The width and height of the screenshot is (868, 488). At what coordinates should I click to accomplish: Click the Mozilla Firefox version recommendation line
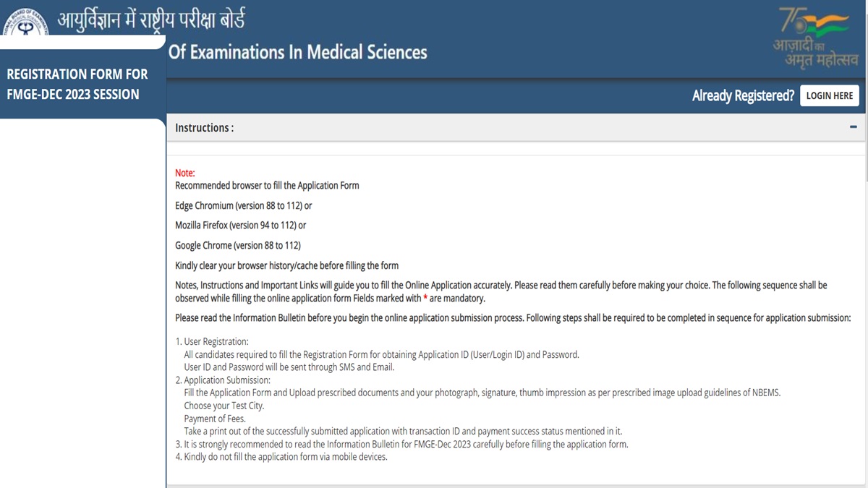point(241,225)
